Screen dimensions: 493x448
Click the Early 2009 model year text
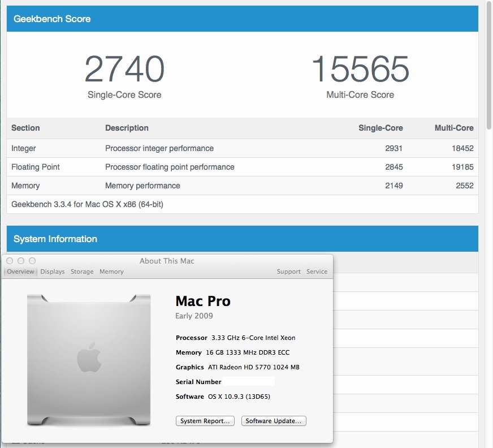pos(194,316)
